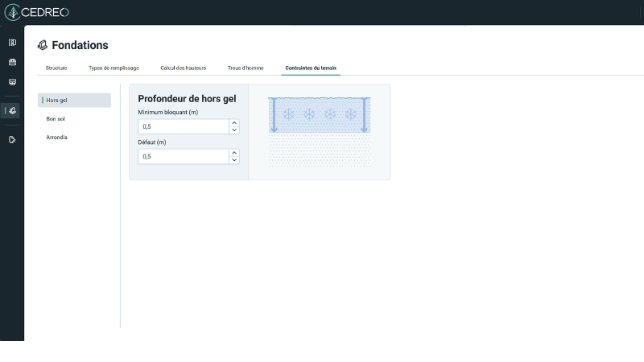This screenshot has width=644, height=362.
Task: Decrease Défaut value with down arrow
Action: [234, 160]
